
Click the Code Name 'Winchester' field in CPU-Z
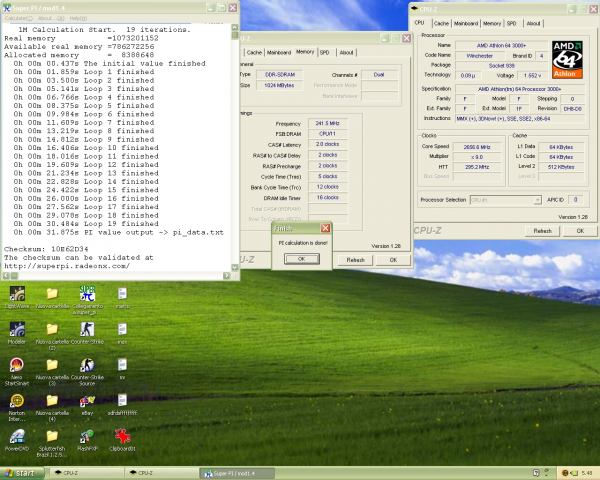479,56
